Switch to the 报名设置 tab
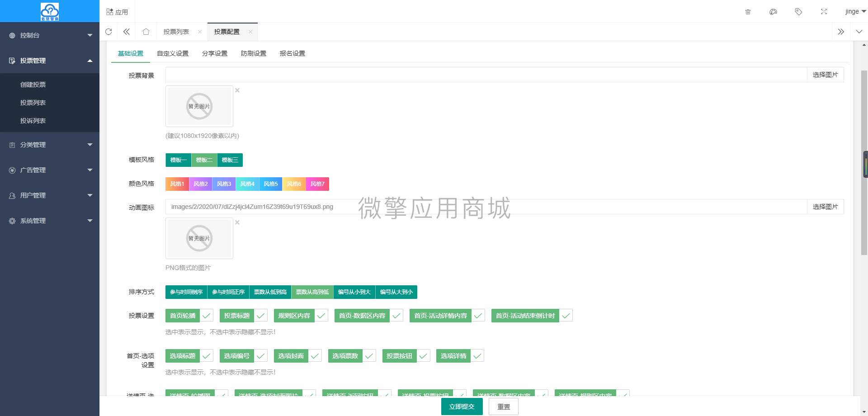The height and width of the screenshot is (416, 868). coord(292,53)
